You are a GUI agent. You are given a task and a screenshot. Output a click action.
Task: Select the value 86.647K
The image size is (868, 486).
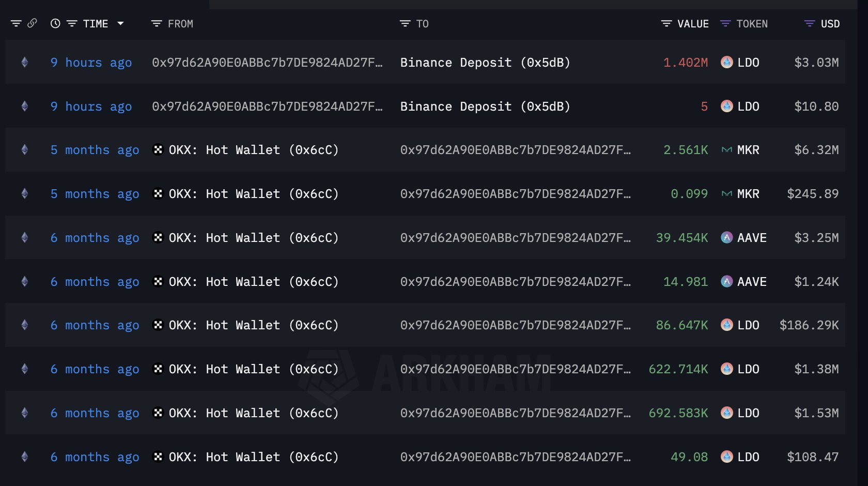tap(682, 325)
